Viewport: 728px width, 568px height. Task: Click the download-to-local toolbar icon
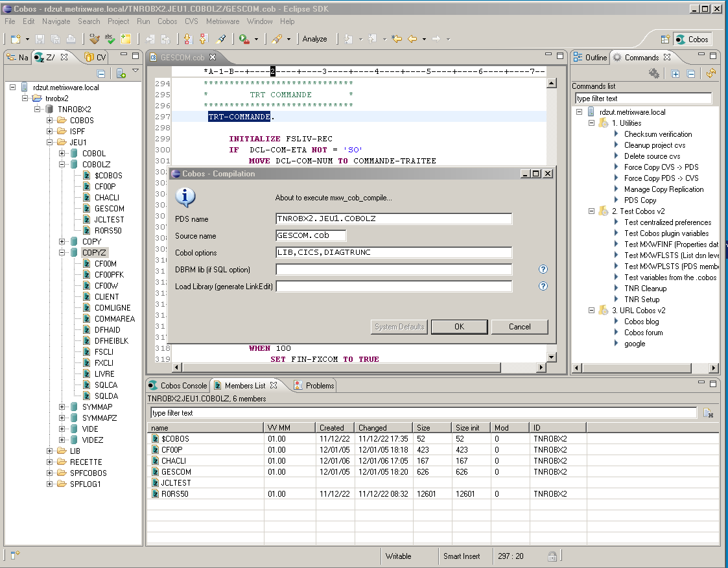click(x=188, y=40)
